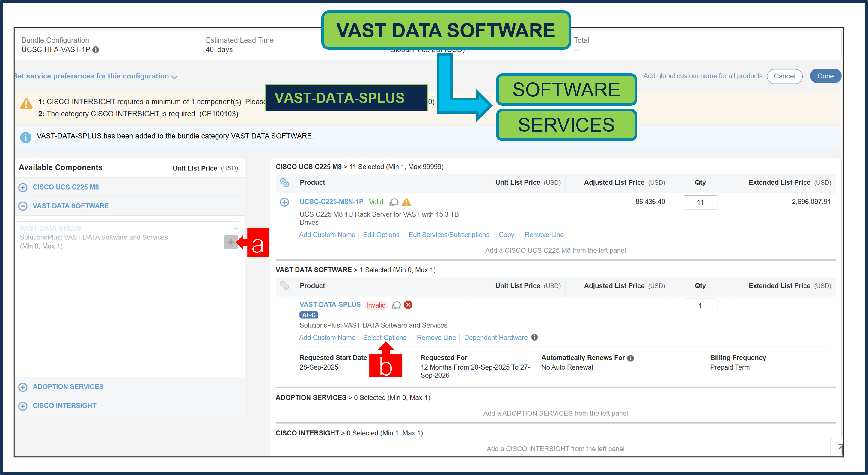Viewport: 868px width, 475px height.
Task: Click the Done button
Action: point(825,76)
